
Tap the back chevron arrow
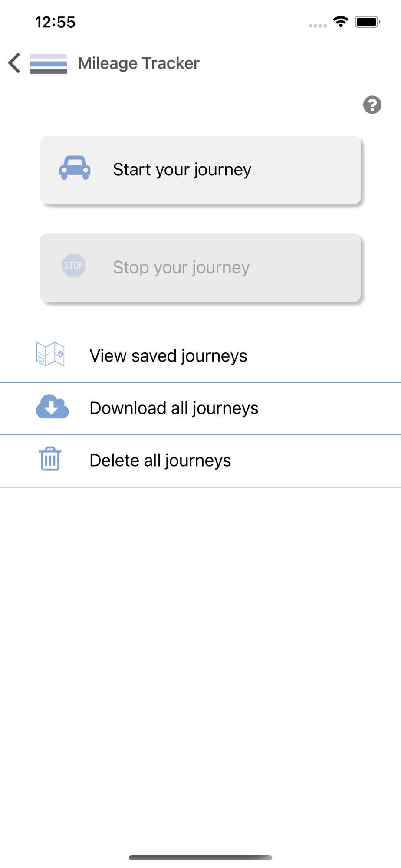[14, 63]
